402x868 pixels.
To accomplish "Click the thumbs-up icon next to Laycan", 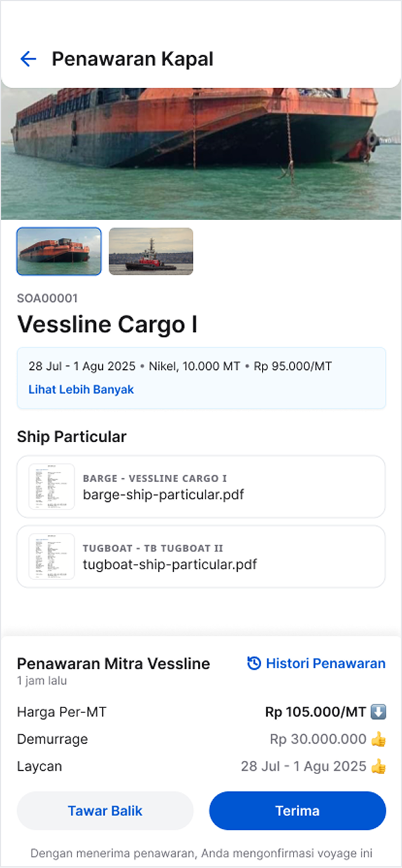I will coord(379,766).
